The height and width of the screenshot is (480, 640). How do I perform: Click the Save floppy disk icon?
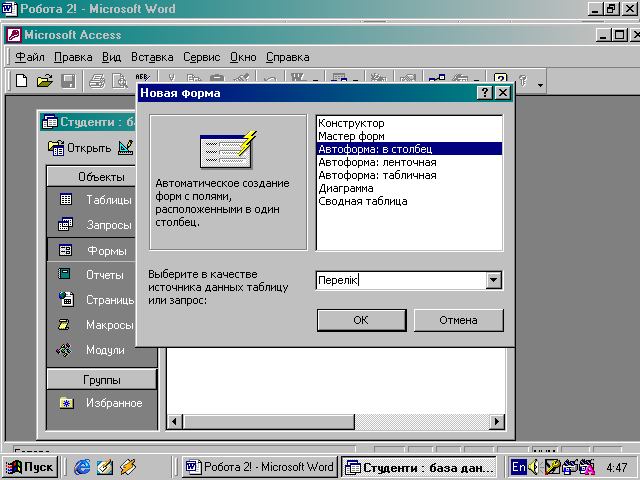tap(68, 80)
